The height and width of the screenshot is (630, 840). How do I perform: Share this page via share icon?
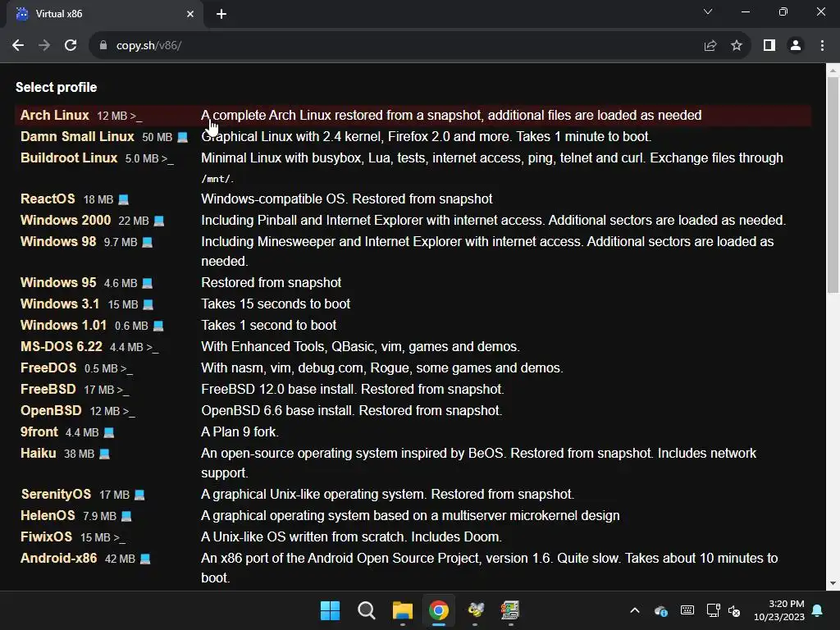pyautogui.click(x=710, y=46)
